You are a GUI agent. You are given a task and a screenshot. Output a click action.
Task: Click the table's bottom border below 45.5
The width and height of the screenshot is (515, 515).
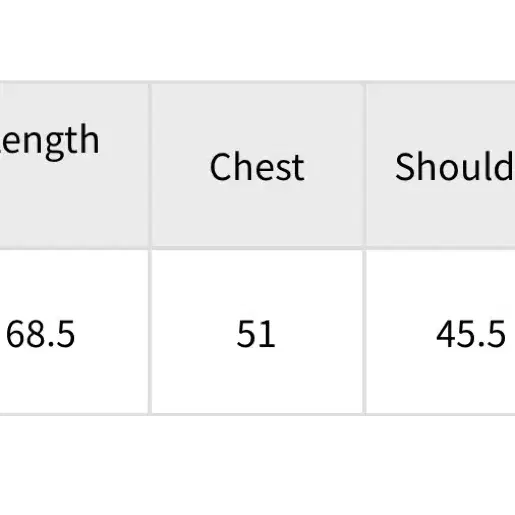pos(441,414)
